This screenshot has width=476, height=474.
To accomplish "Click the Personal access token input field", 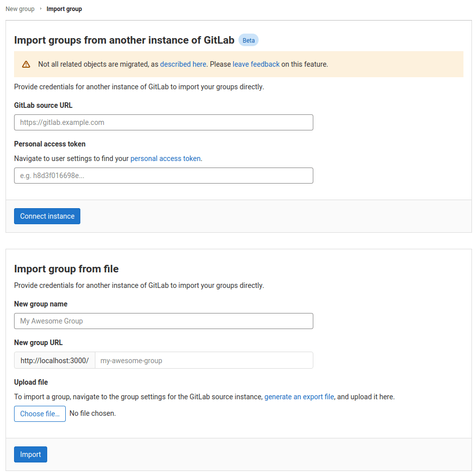I will point(163,176).
